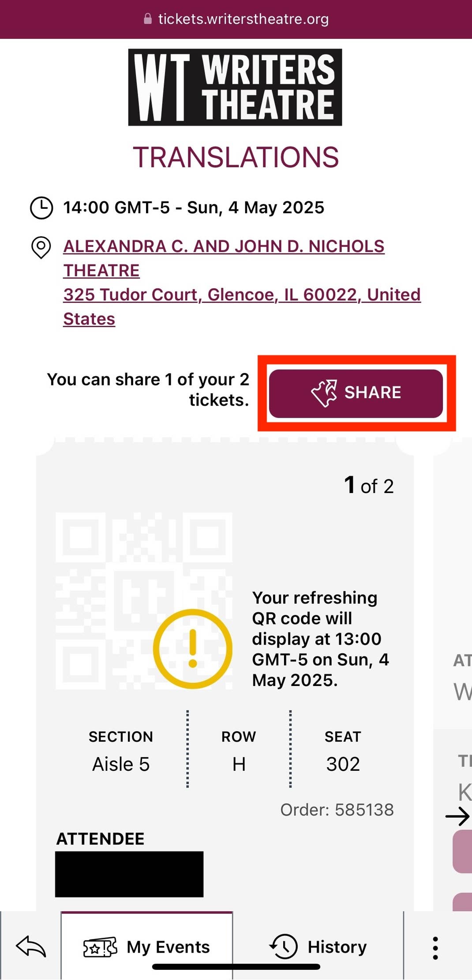Tap the padlock icon in address bar

click(x=148, y=19)
